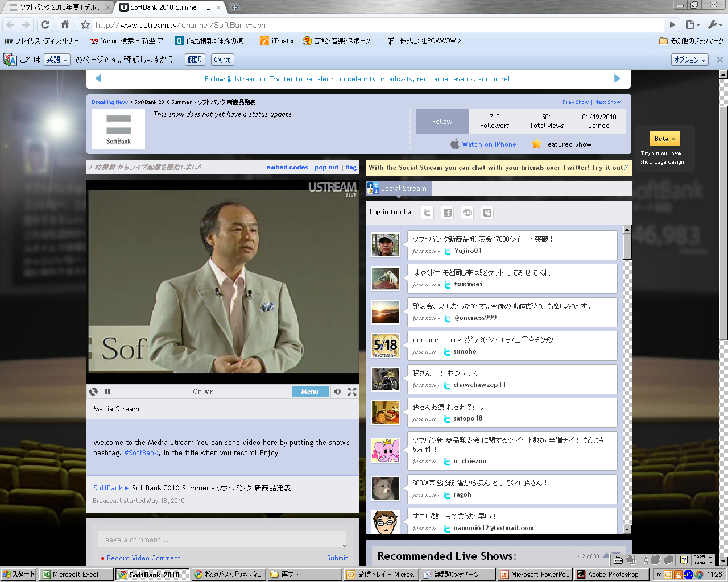Follow the SoftBank channel
This screenshot has height=582, width=728.
tap(442, 122)
